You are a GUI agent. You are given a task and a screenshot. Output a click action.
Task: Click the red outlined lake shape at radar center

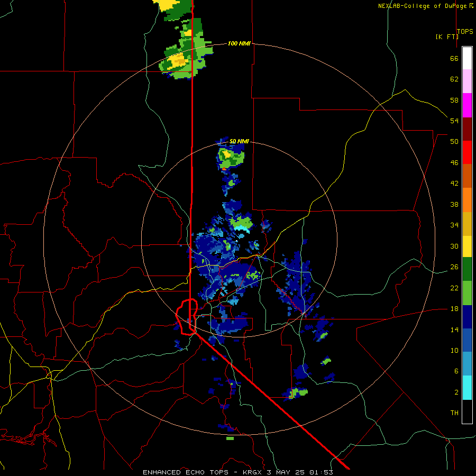[x=187, y=317]
